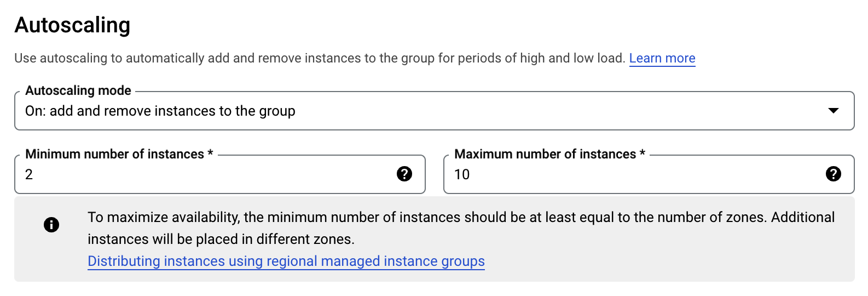Viewport: 868px width, 296px height.
Task: Click the Maximum number of instances help icon
Action: [833, 174]
